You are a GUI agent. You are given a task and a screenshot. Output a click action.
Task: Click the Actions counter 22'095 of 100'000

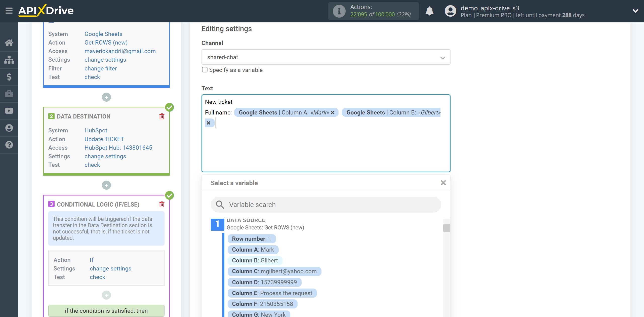(380, 15)
